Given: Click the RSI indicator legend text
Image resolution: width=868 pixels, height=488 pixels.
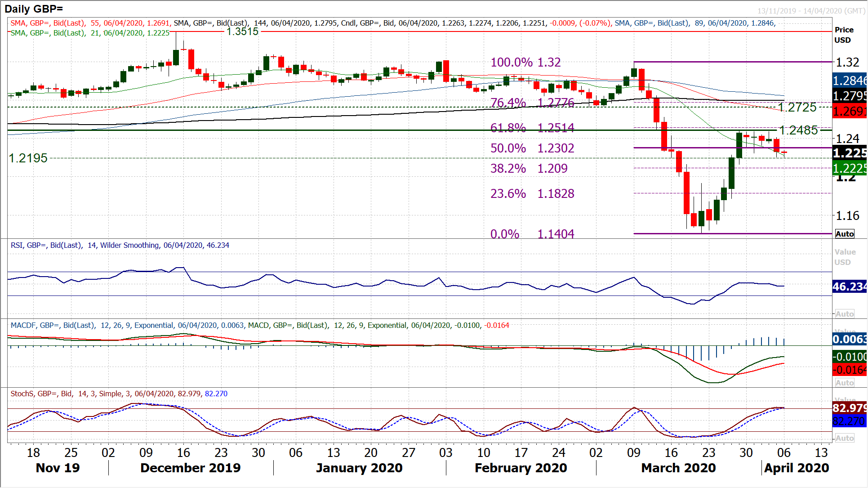Looking at the screenshot, I should click(120, 245).
